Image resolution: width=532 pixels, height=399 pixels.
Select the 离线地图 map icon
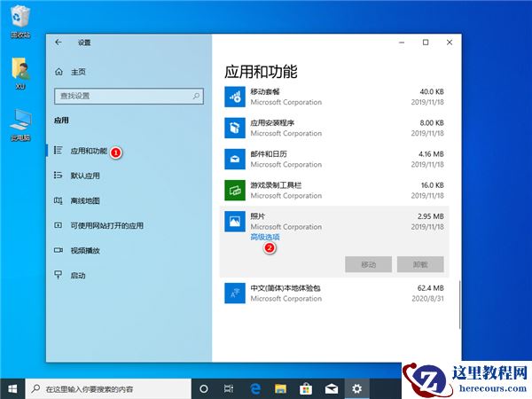point(58,200)
